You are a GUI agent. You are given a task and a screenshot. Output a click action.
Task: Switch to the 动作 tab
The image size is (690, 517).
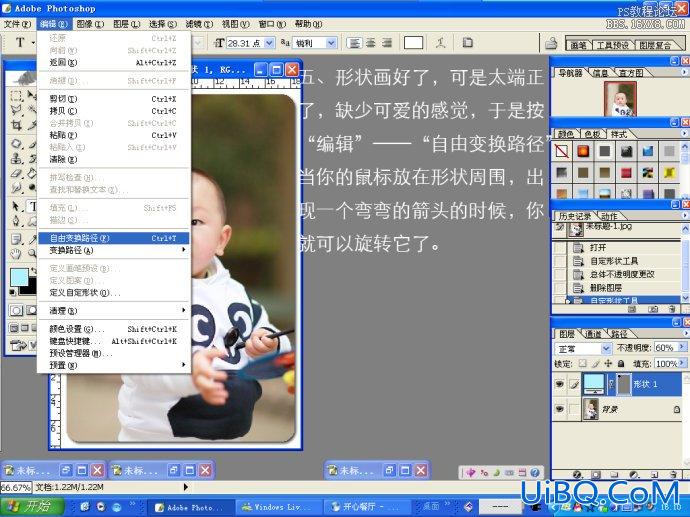point(609,216)
